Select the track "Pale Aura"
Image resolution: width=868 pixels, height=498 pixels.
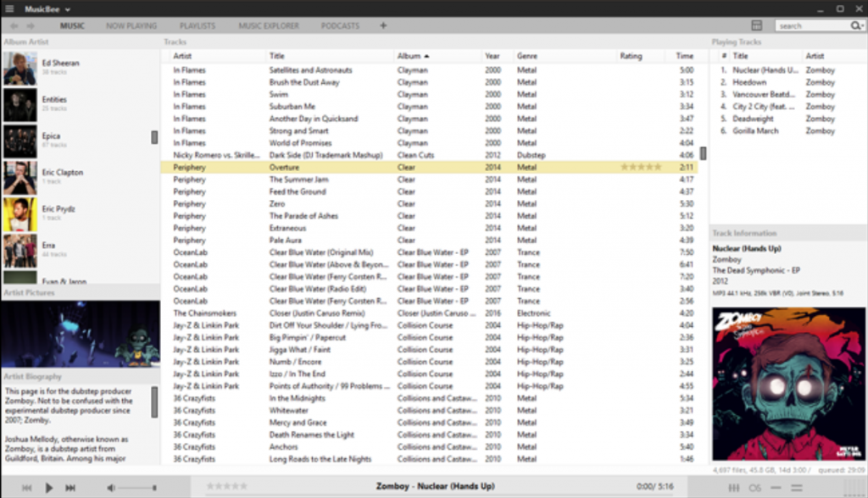(x=285, y=241)
